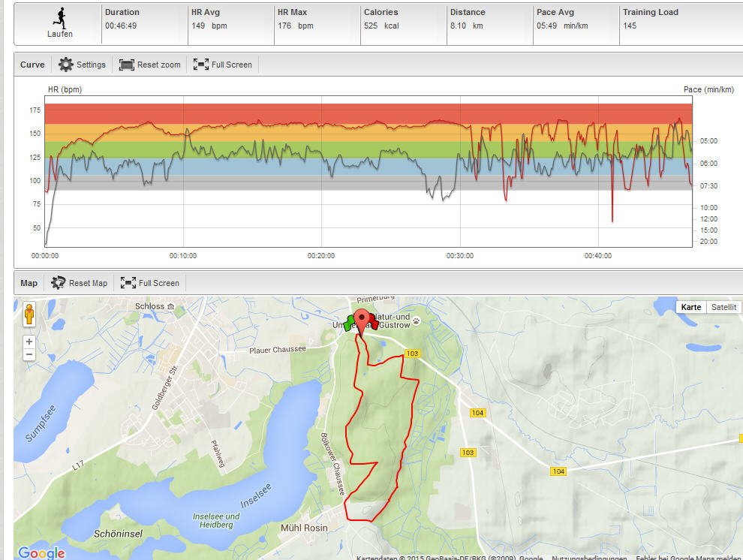
Task: Click the Schöninsel label on map
Action: (x=118, y=534)
